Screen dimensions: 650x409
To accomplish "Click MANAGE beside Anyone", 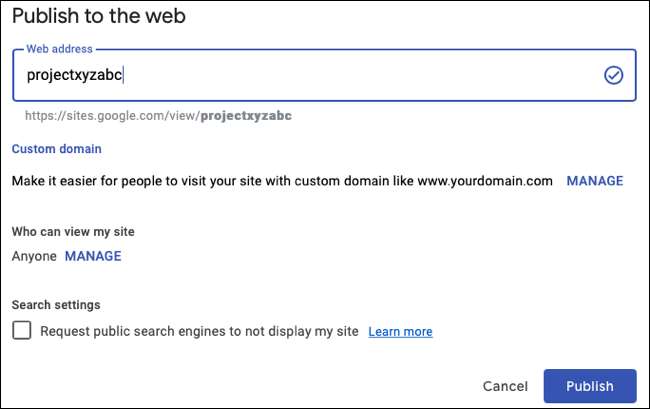I will point(93,256).
